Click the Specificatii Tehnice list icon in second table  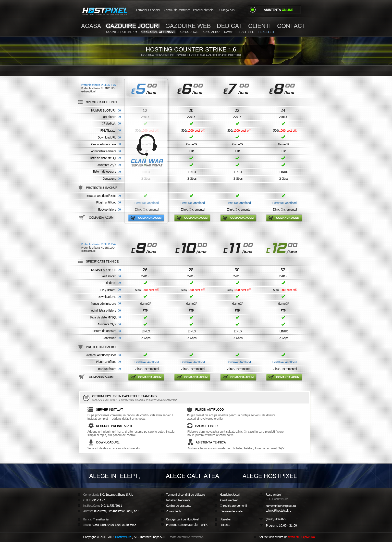coord(80,261)
